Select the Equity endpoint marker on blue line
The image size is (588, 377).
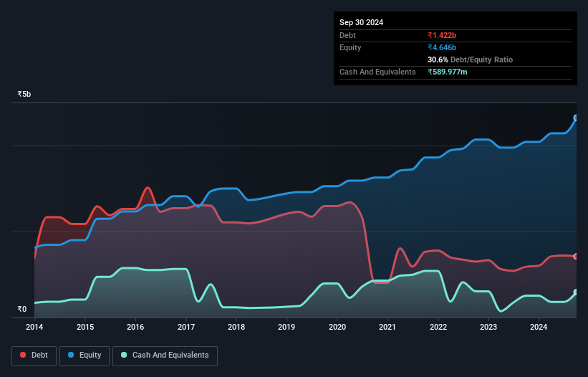pos(576,118)
